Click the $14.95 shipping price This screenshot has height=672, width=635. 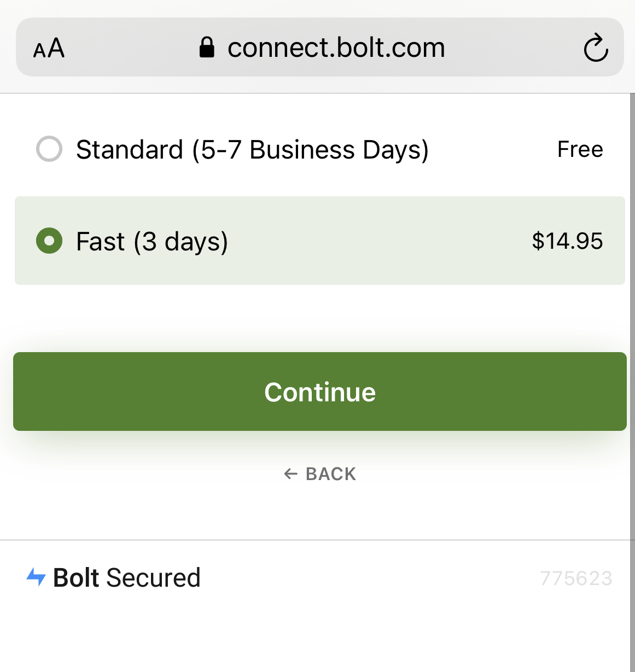tap(567, 241)
